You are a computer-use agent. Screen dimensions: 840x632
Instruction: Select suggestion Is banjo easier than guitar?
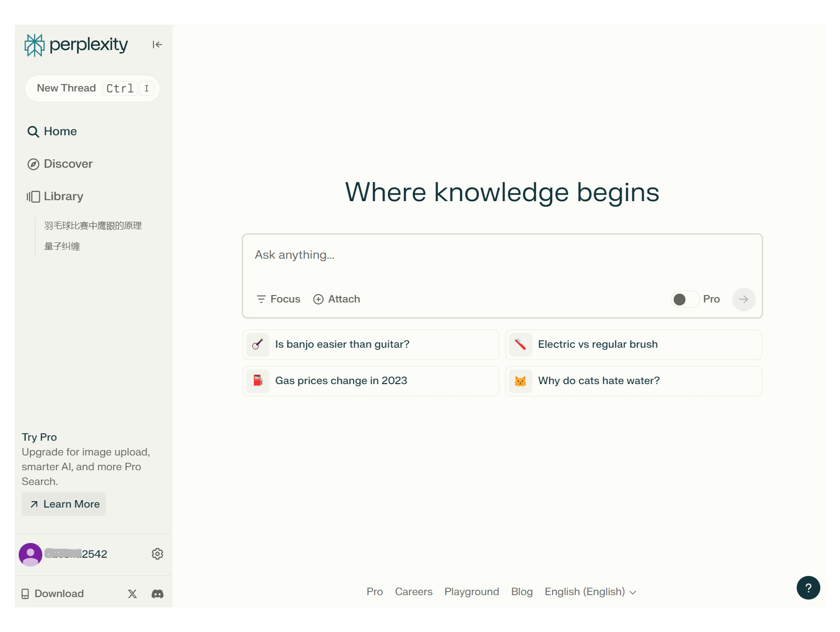tap(371, 345)
